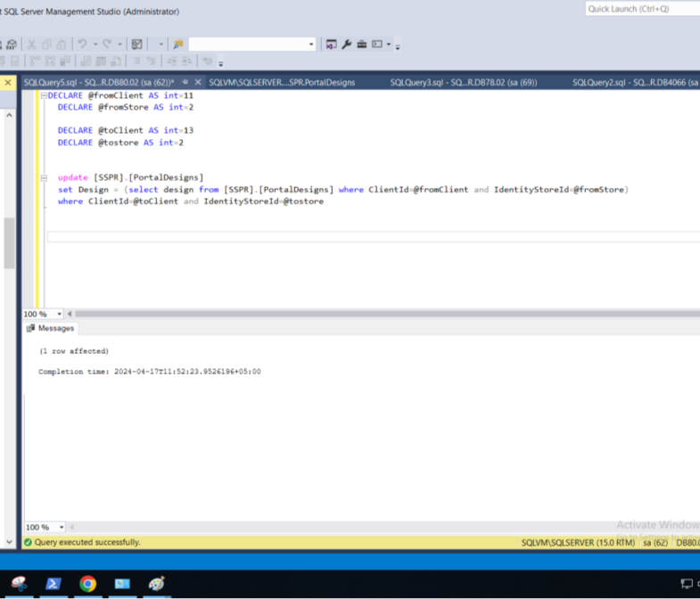Click the '@fromStore' variable in second DECLARE line

tap(123, 107)
